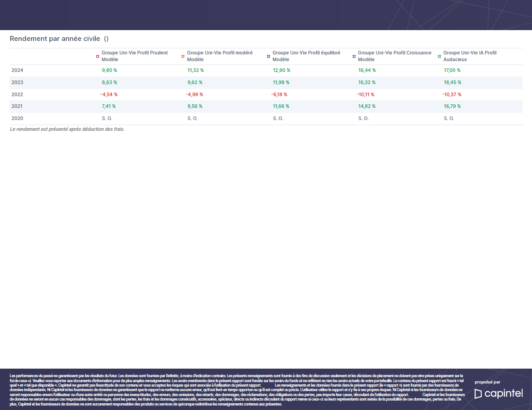532x410 pixels.
Task: Click the -4,54 % value
Action: 109,94
